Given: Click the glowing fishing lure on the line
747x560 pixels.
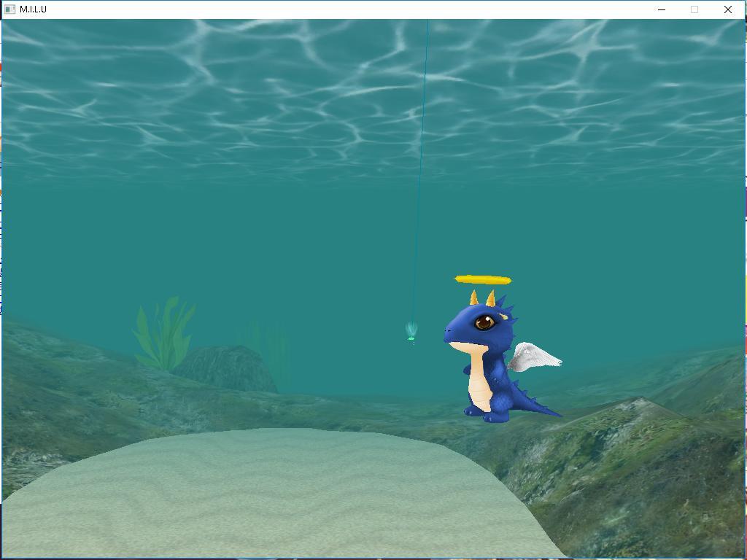Looking at the screenshot, I should click(x=411, y=331).
